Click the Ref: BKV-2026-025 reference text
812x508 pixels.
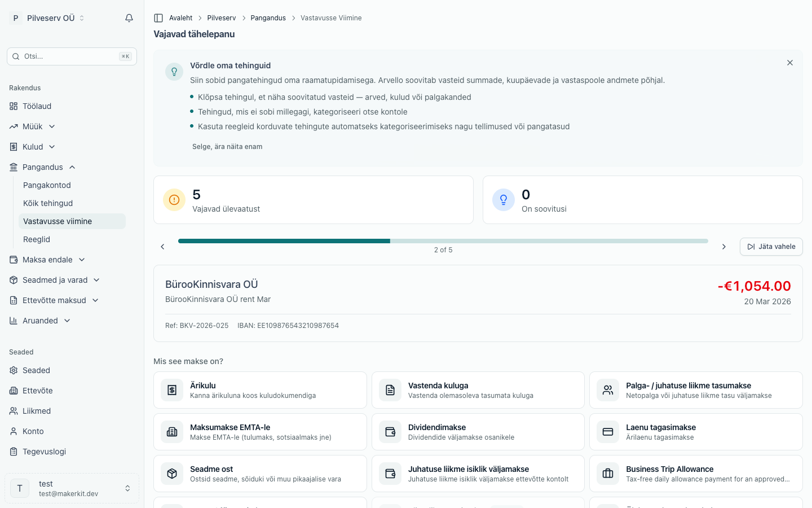tap(197, 326)
